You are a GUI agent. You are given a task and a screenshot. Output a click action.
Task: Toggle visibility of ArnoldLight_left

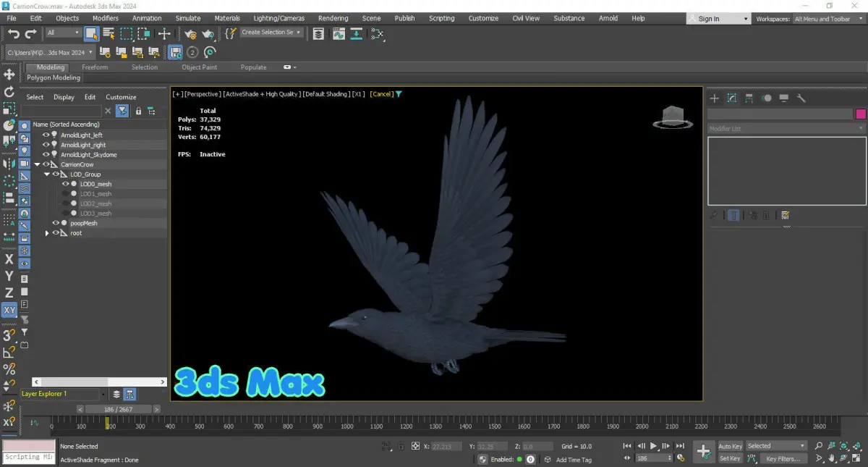[x=46, y=135]
